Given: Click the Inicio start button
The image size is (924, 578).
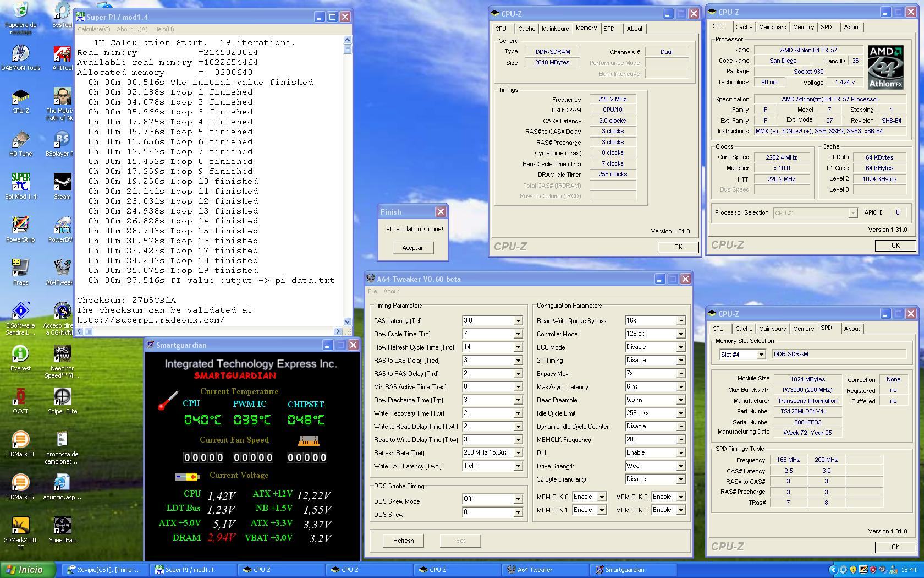Looking at the screenshot, I should coord(28,570).
